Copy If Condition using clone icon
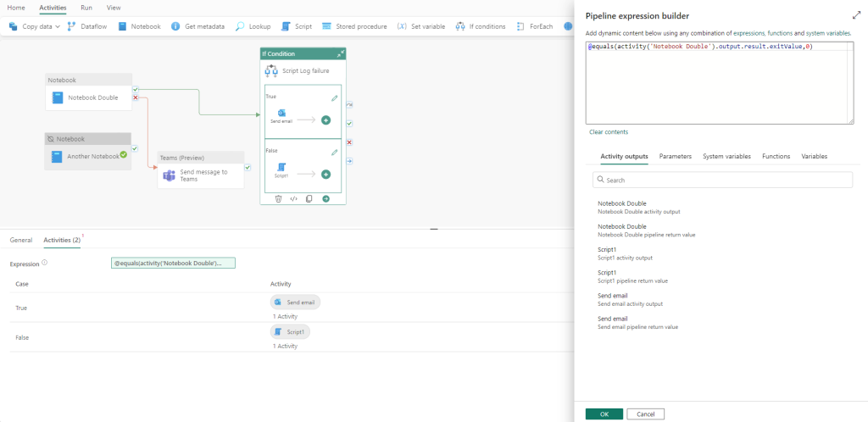Viewport: 868px width, 422px height. click(x=309, y=198)
